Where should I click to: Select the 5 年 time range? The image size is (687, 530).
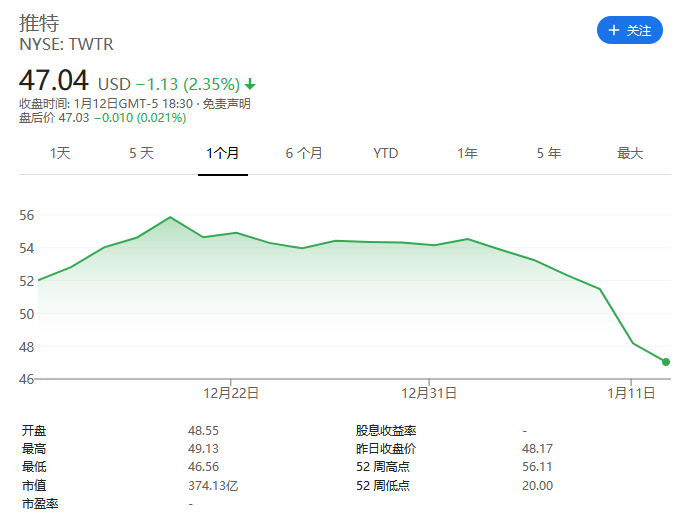tap(548, 153)
